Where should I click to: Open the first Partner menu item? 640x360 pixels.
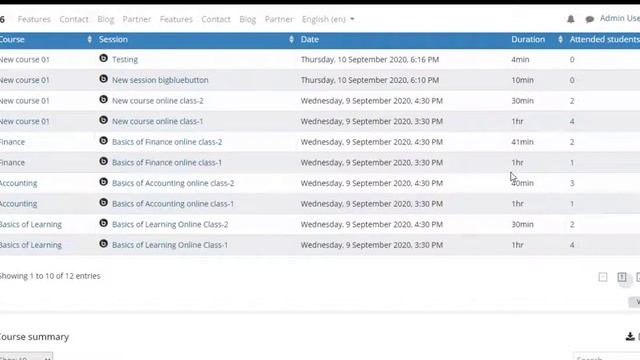click(x=137, y=19)
